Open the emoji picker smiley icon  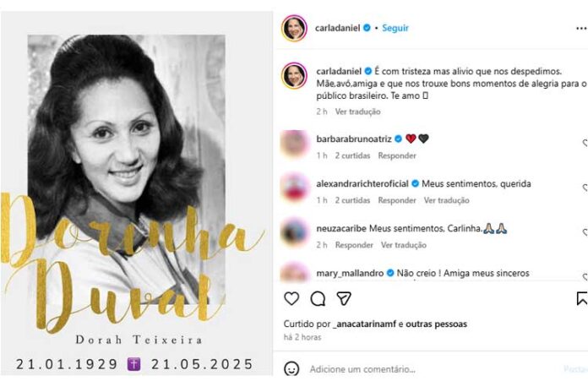click(291, 368)
